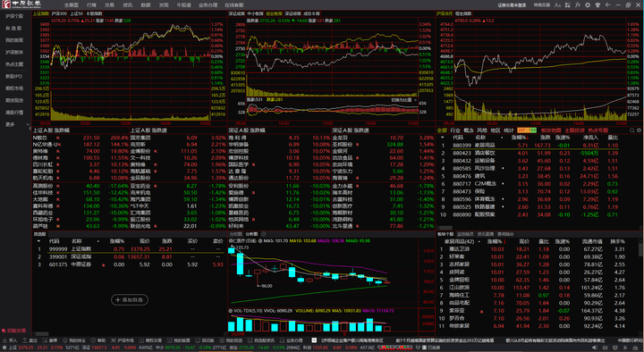Select watchlist row 999999 上证指数
Viewport: 644px width, 352px height.
pyautogui.click(x=130, y=249)
